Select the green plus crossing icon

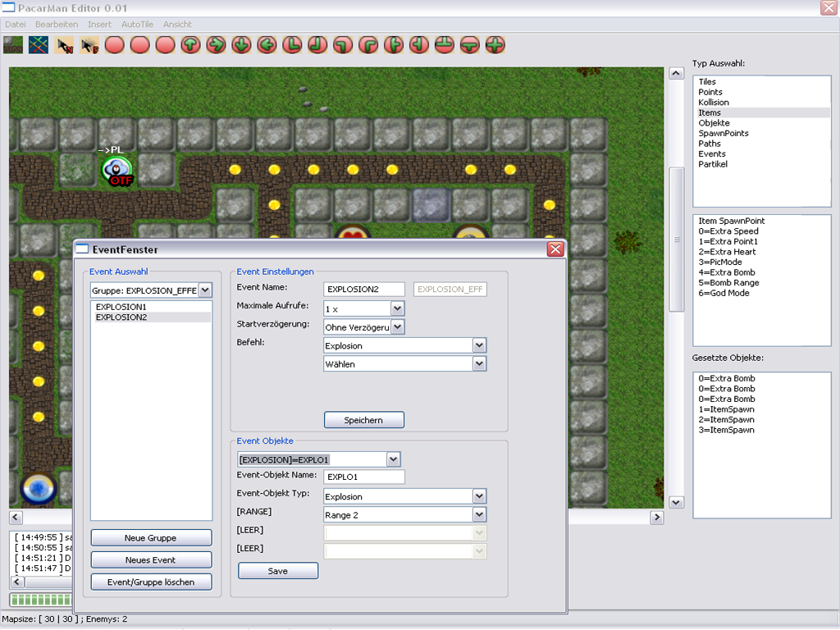[495, 44]
